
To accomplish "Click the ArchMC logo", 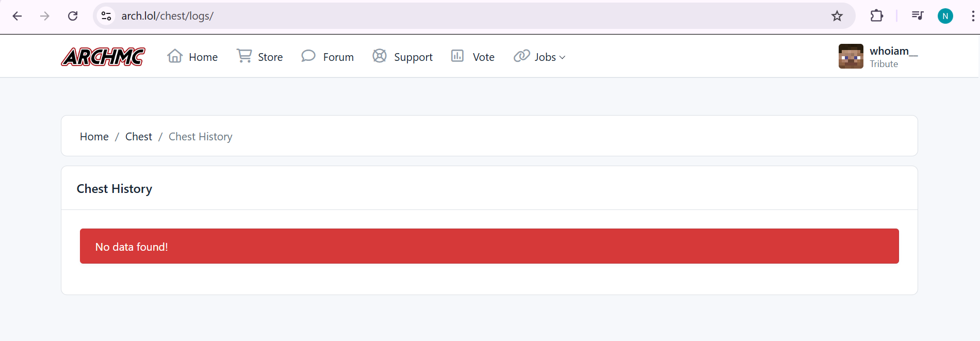I will (x=103, y=57).
